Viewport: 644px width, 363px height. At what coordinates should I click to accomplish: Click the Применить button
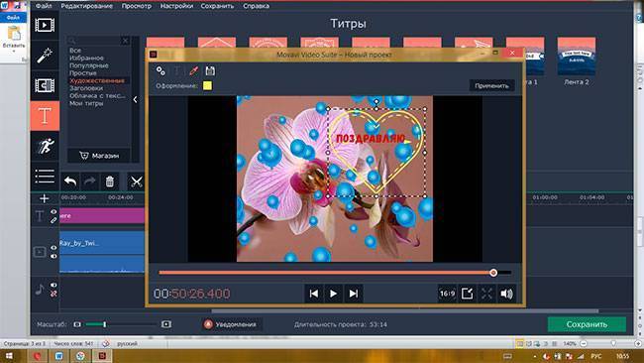coord(491,85)
